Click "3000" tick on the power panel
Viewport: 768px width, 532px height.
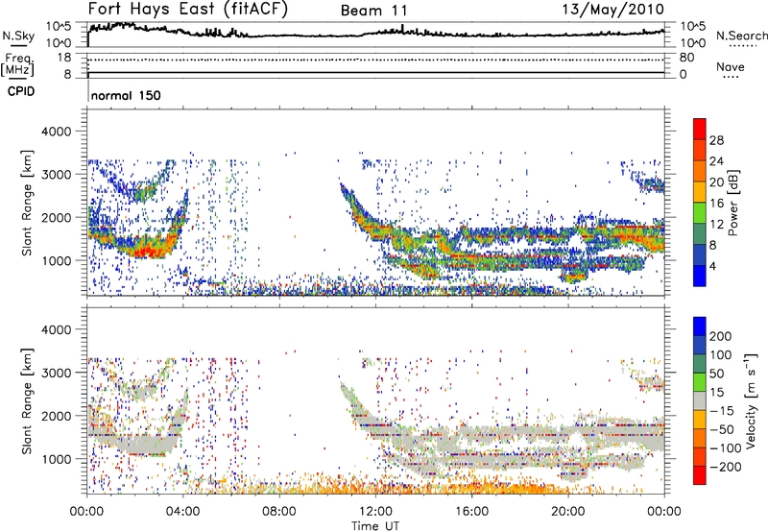coord(56,175)
